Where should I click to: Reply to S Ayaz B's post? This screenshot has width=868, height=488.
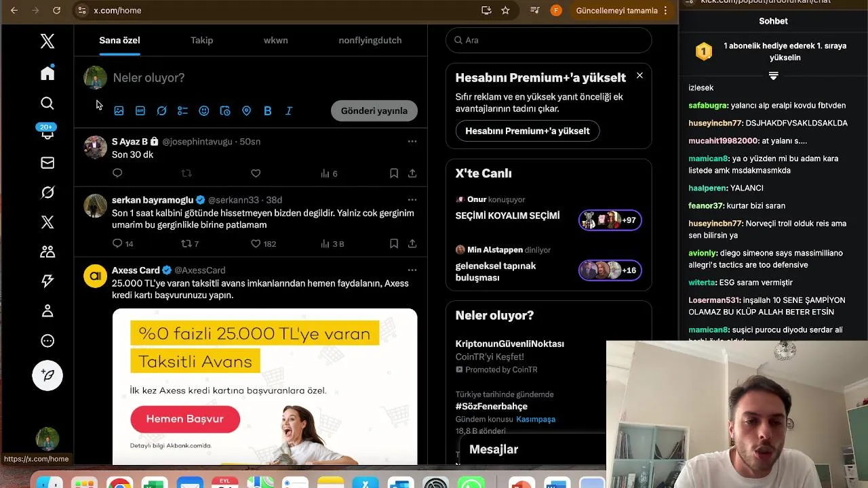(x=117, y=174)
